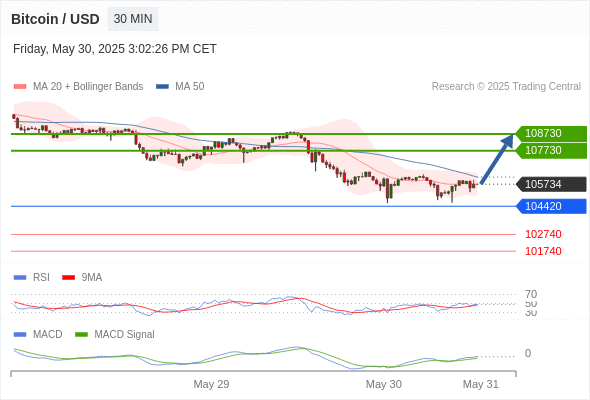Image resolution: width=590 pixels, height=400 pixels.
Task: Click the blue MA 50 legend swatch
Action: click(162, 87)
